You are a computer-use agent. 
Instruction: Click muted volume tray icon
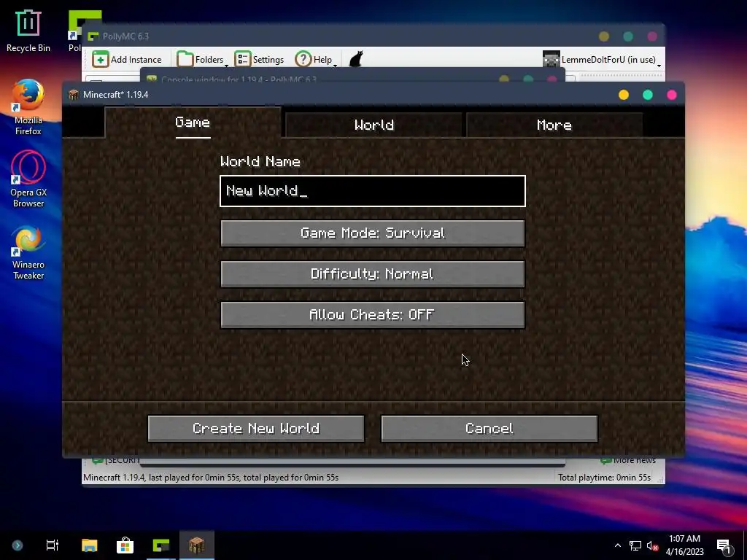653,545
